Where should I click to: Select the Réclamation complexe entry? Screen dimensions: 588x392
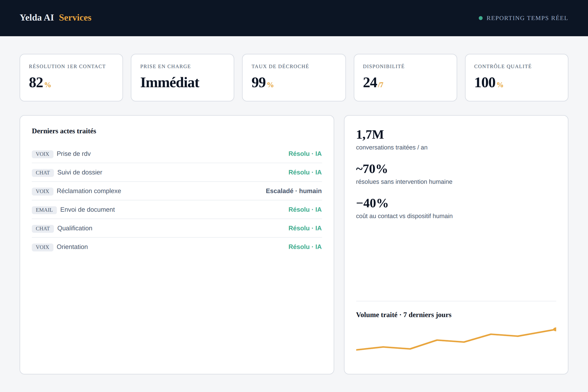(89, 191)
